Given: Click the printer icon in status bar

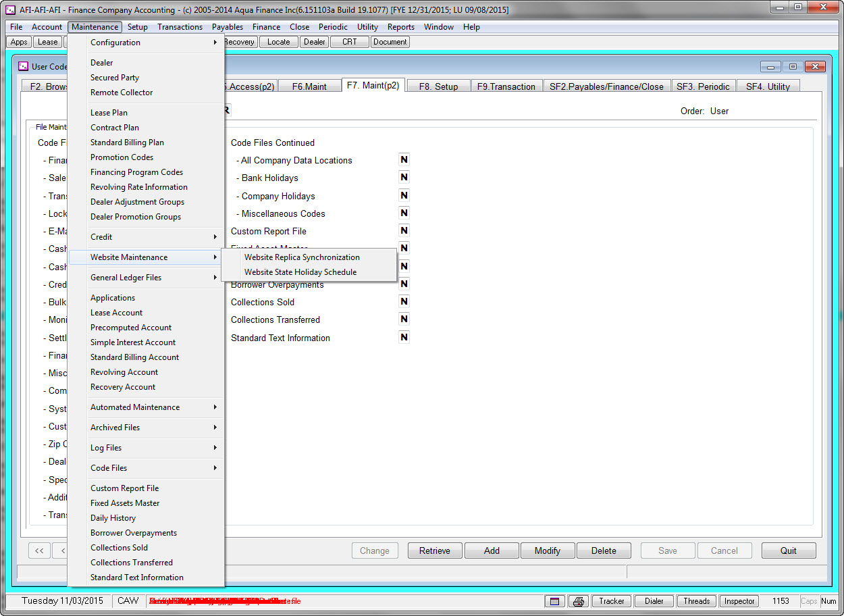Looking at the screenshot, I should [x=578, y=601].
